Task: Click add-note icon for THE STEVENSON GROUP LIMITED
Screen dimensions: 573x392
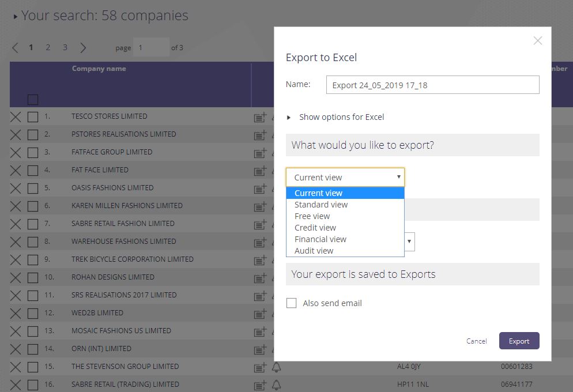Action: point(260,367)
